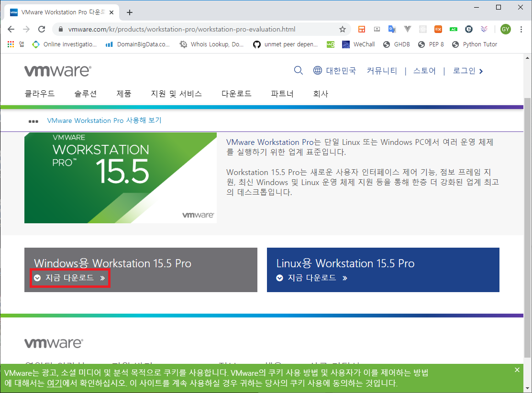Select the 대한민국 region link

click(x=341, y=71)
